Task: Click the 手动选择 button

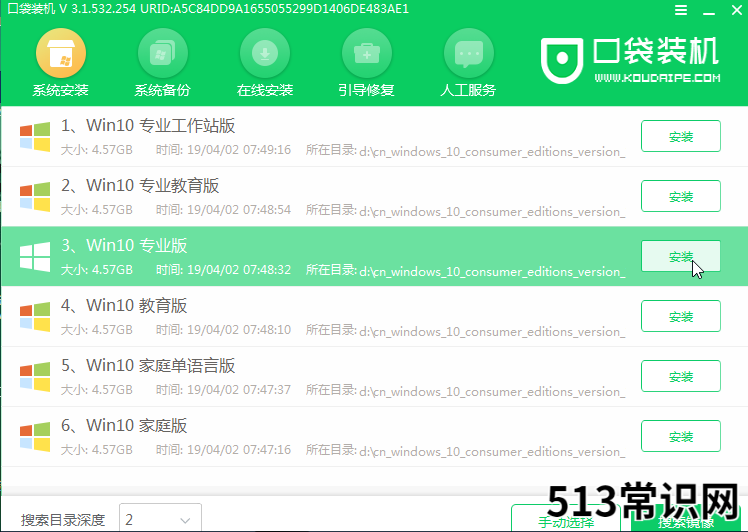Action: (x=566, y=519)
